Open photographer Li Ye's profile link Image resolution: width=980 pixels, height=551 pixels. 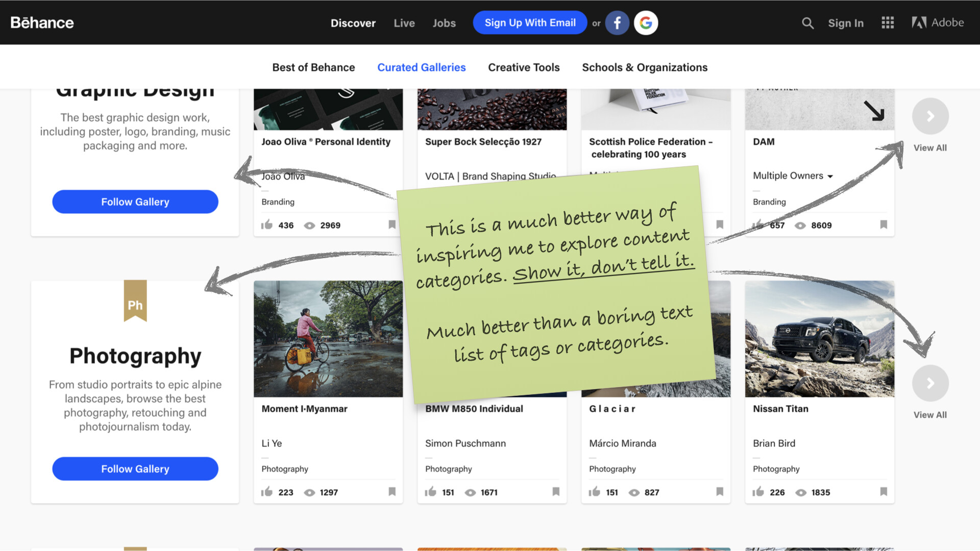(272, 443)
